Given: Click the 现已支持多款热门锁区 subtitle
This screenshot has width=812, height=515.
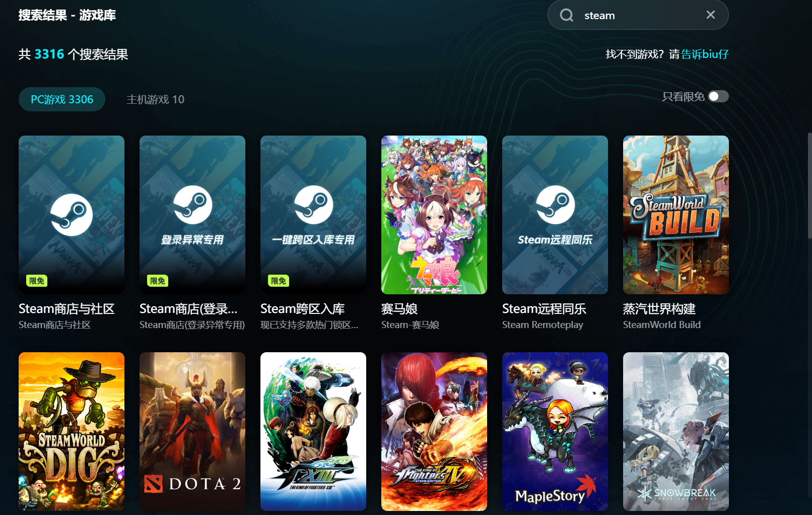Looking at the screenshot, I should click(309, 325).
